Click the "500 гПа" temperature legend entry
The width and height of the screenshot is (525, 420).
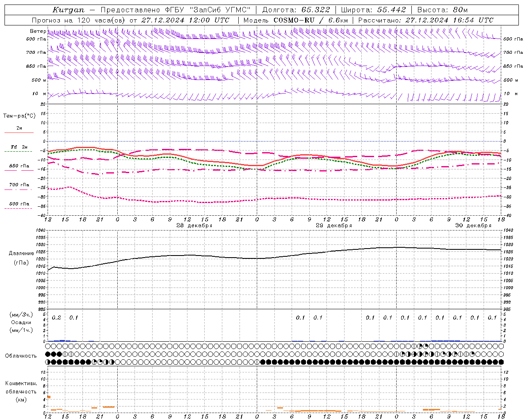point(19,204)
